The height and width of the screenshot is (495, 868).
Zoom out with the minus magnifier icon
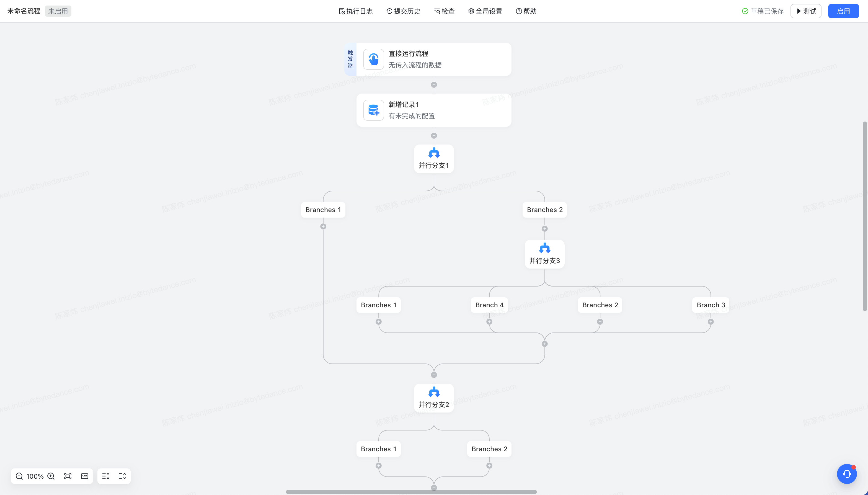tap(19, 476)
